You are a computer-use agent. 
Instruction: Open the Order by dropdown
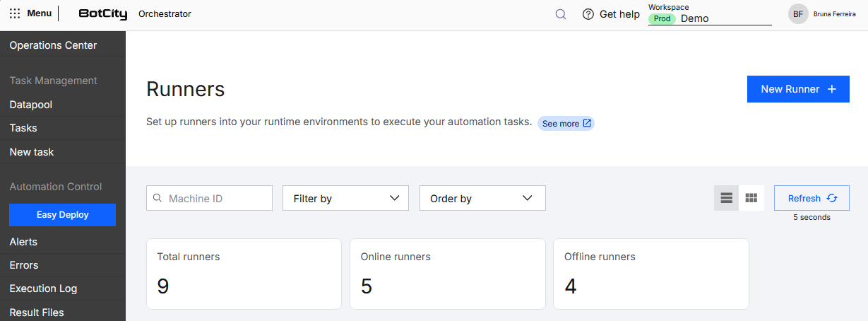point(482,198)
